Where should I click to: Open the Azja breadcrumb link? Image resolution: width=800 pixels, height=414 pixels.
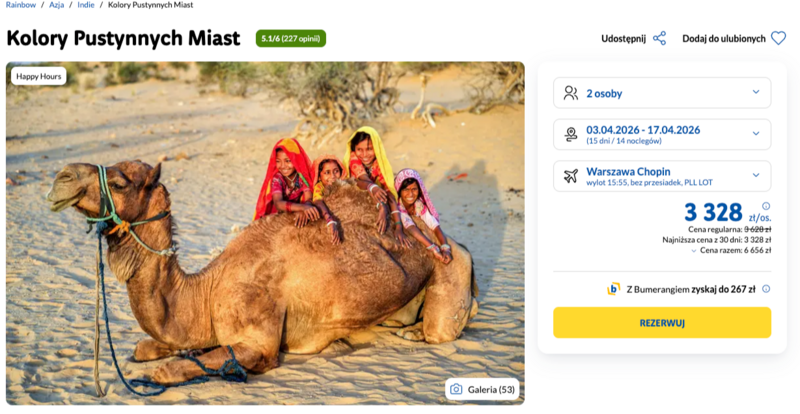pyautogui.click(x=57, y=5)
